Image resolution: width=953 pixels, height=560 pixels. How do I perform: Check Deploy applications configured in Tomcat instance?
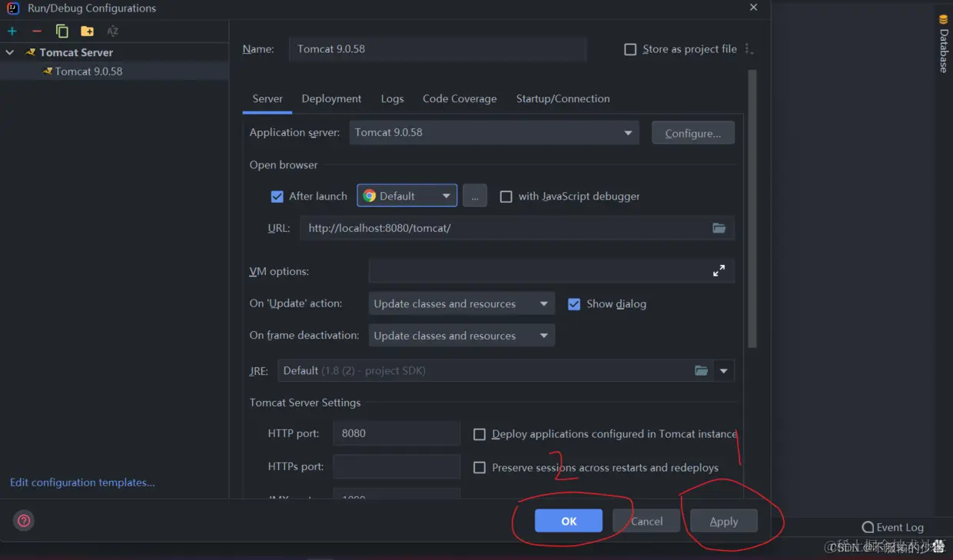(x=480, y=434)
